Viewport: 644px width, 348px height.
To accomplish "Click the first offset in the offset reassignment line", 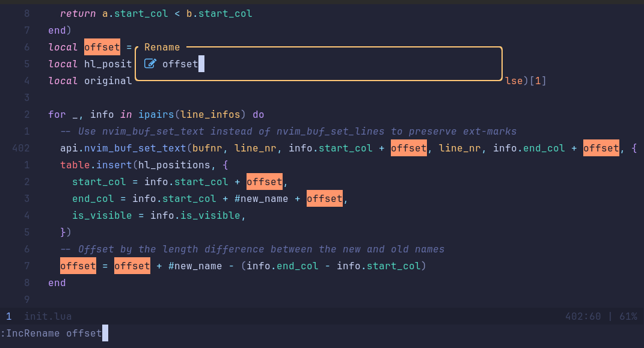I will pyautogui.click(x=78, y=266).
